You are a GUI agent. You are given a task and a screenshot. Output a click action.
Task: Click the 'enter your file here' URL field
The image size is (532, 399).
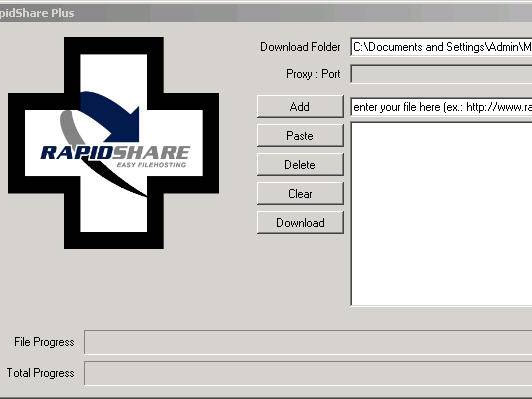pyautogui.click(x=441, y=107)
